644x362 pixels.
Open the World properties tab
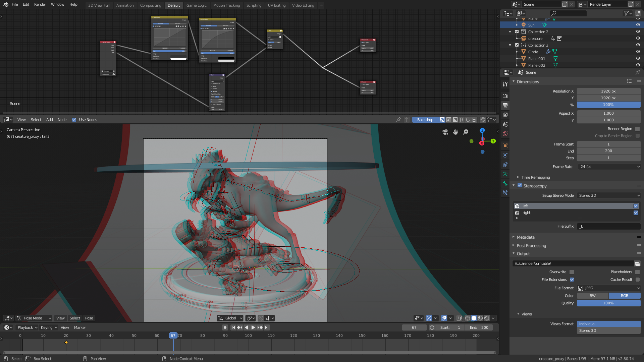505,134
